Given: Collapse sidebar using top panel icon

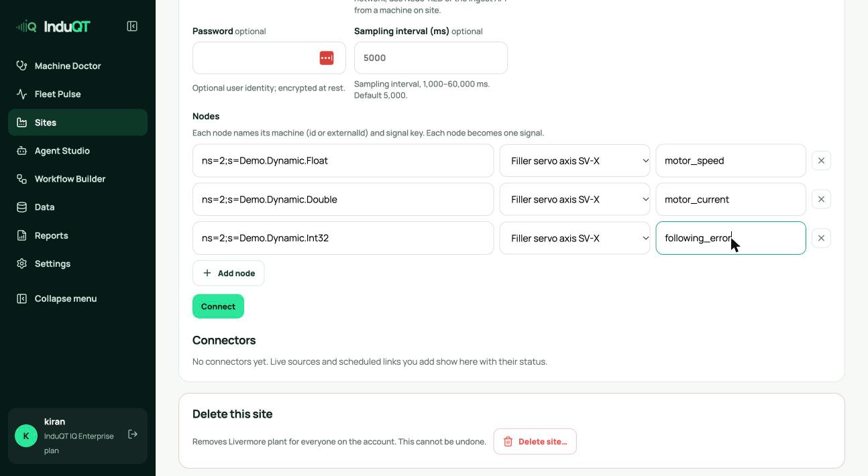Looking at the screenshot, I should pyautogui.click(x=132, y=26).
